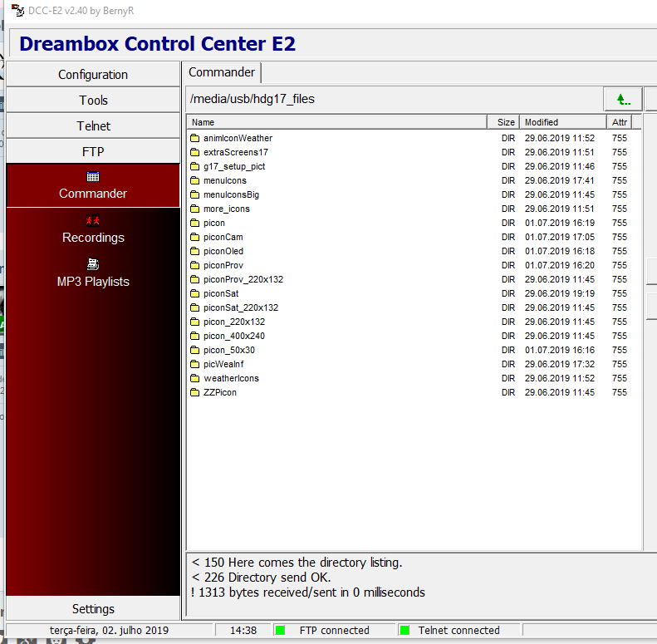This screenshot has height=644, width=657.
Task: Select the weatherIcons folder icon
Action: pyautogui.click(x=194, y=378)
